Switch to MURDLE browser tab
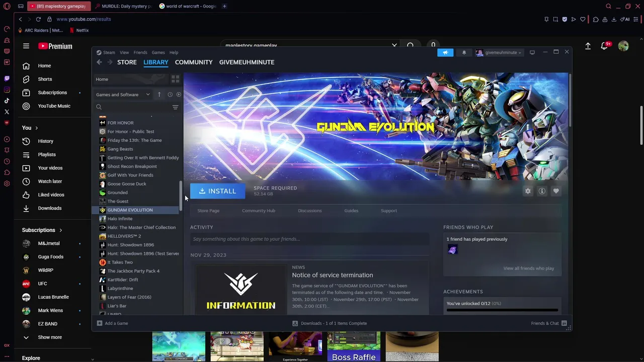This screenshot has height=362, width=644. (123, 6)
